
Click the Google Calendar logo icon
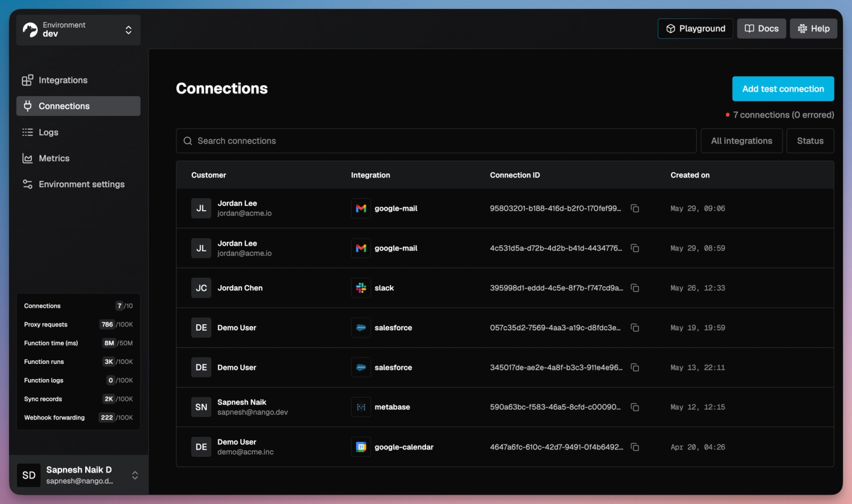361,447
